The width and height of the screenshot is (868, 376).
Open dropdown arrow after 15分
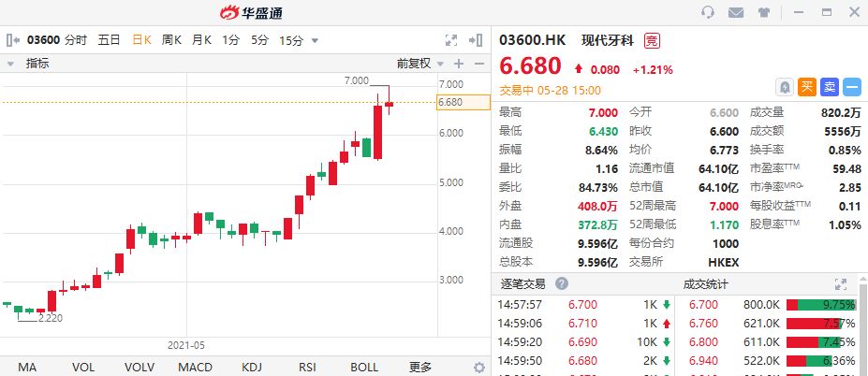(315, 40)
